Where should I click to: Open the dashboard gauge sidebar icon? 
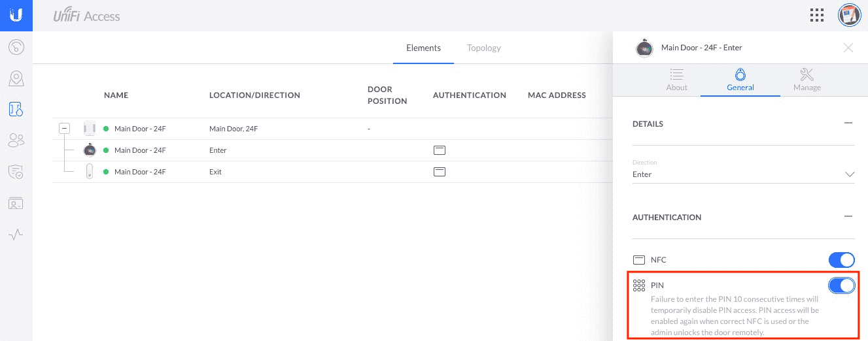16,47
